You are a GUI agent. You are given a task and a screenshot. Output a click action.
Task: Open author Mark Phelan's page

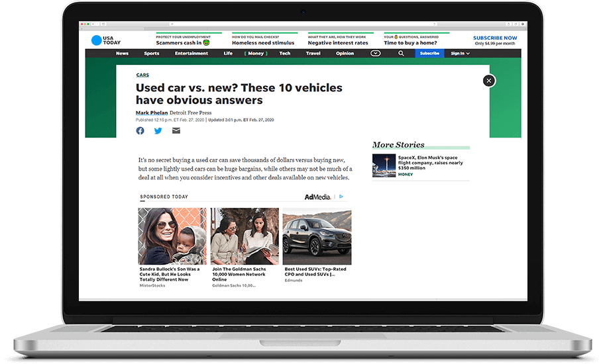[152, 113]
